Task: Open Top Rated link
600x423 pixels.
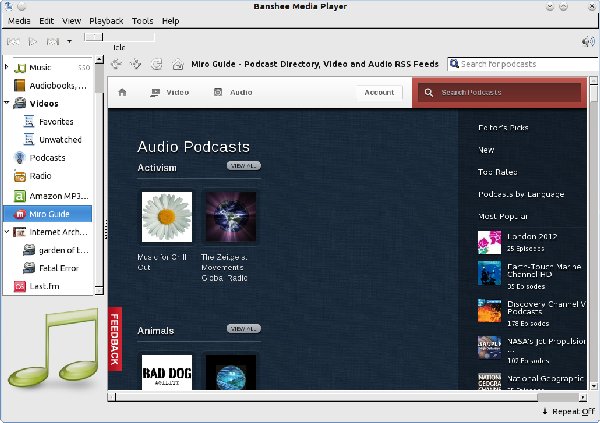Action: 497,172
